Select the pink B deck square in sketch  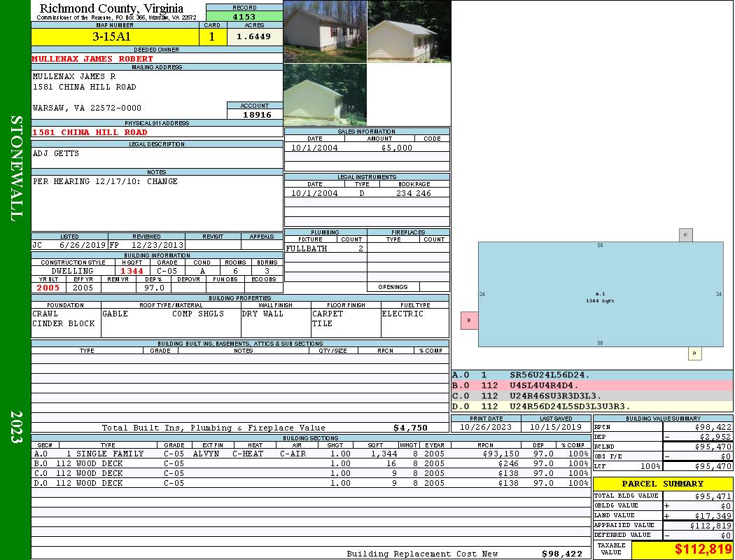[469, 321]
